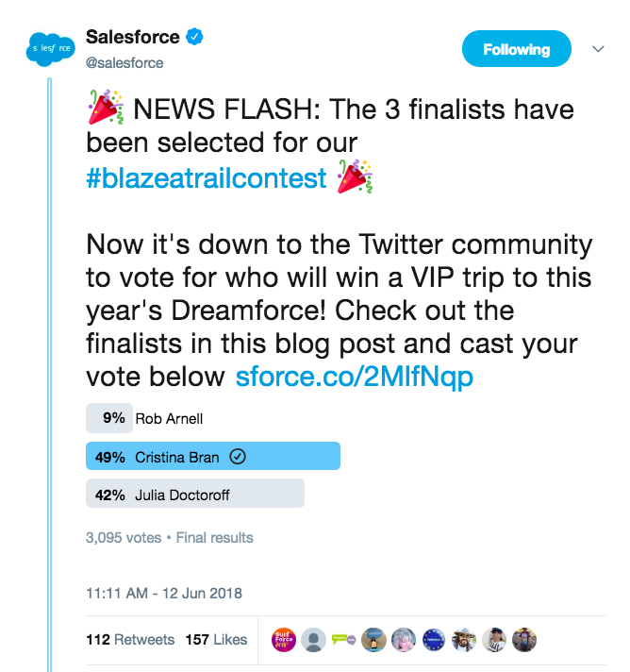Click the green speech bubbles avatar
Image resolution: width=630 pixels, height=672 pixels.
pos(344,639)
